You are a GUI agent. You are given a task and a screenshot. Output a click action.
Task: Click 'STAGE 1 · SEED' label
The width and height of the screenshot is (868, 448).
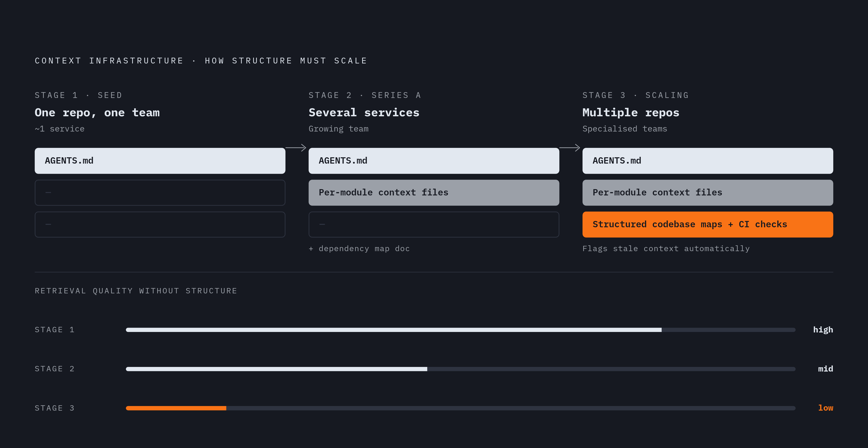point(79,95)
